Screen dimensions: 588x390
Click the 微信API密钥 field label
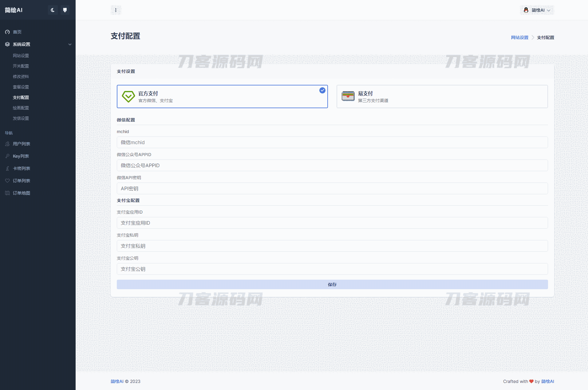129,178
